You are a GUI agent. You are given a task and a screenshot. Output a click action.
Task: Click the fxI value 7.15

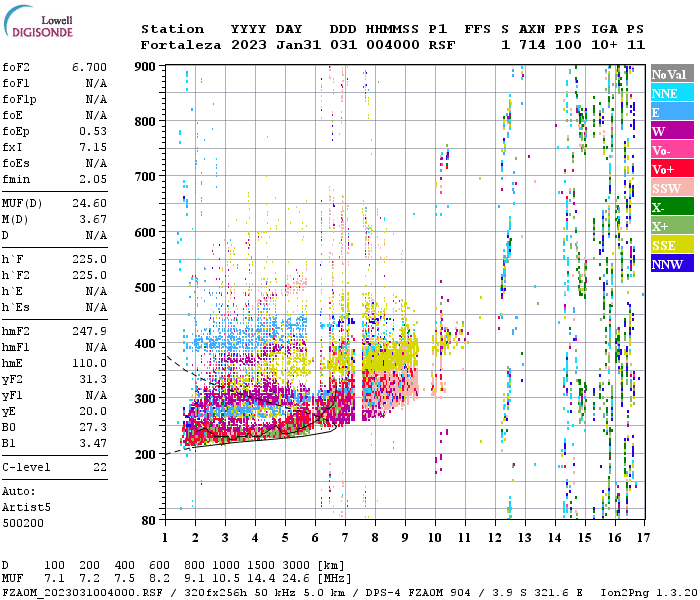(93, 147)
